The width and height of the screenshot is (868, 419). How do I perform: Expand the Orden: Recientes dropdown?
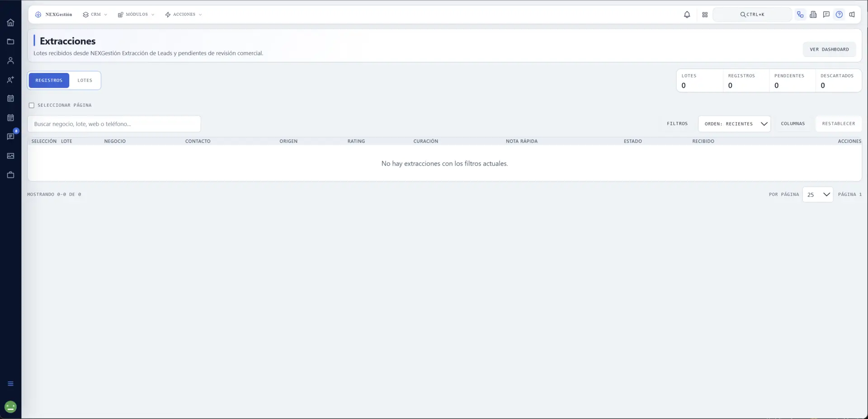point(734,124)
